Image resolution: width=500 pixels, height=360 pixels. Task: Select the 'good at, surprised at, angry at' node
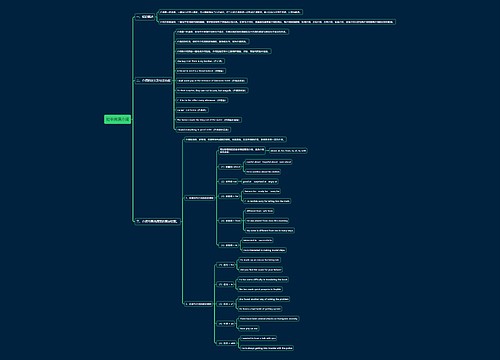260,182
